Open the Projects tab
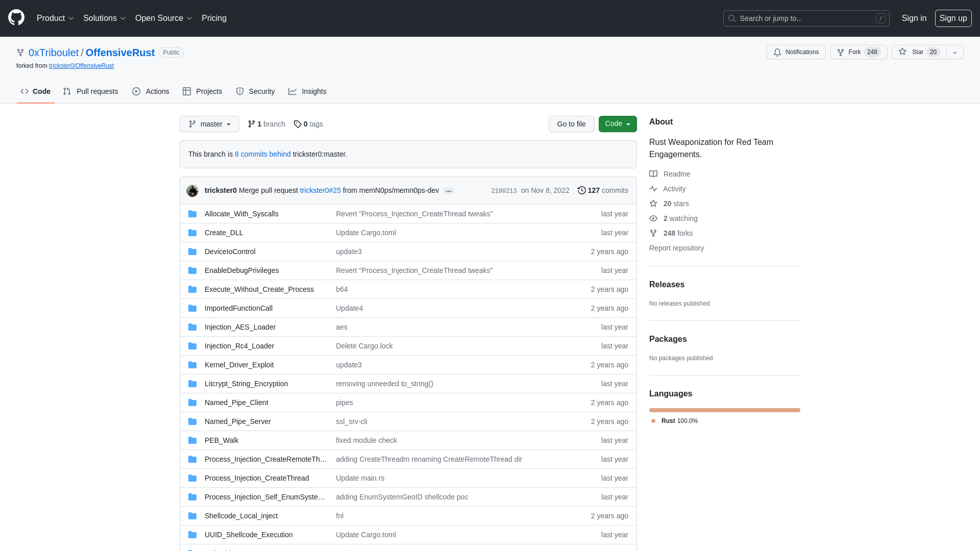Image resolution: width=980 pixels, height=551 pixels. (202, 91)
